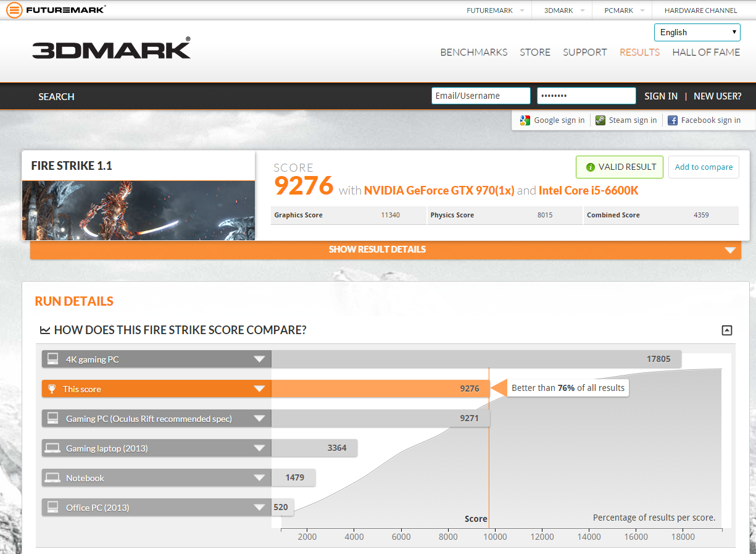Expand the Gaming laptop (2013) row arrow

coord(259,448)
